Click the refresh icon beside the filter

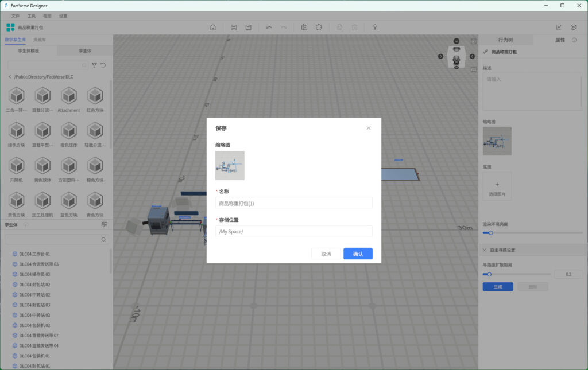[x=103, y=65]
